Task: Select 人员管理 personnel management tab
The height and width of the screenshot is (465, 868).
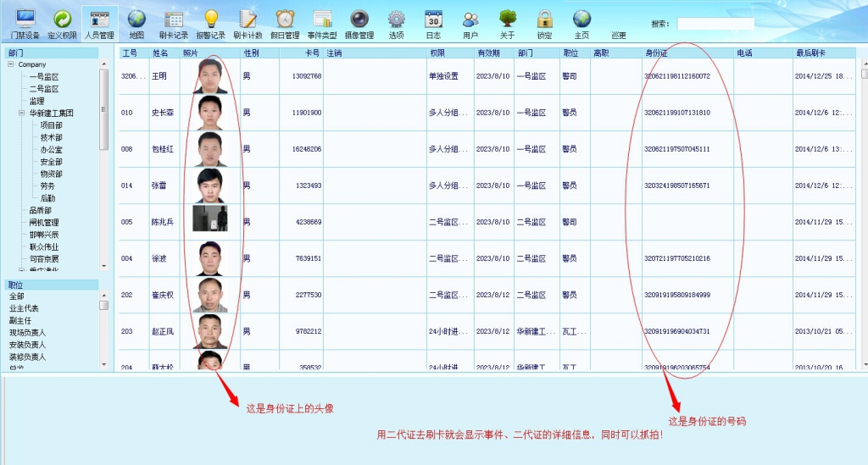Action: click(99, 24)
